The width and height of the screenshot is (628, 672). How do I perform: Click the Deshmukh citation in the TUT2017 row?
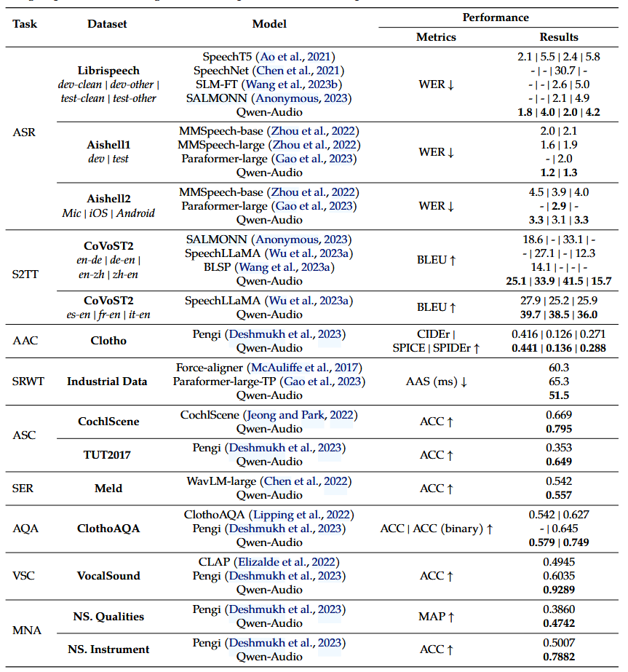click(x=290, y=448)
